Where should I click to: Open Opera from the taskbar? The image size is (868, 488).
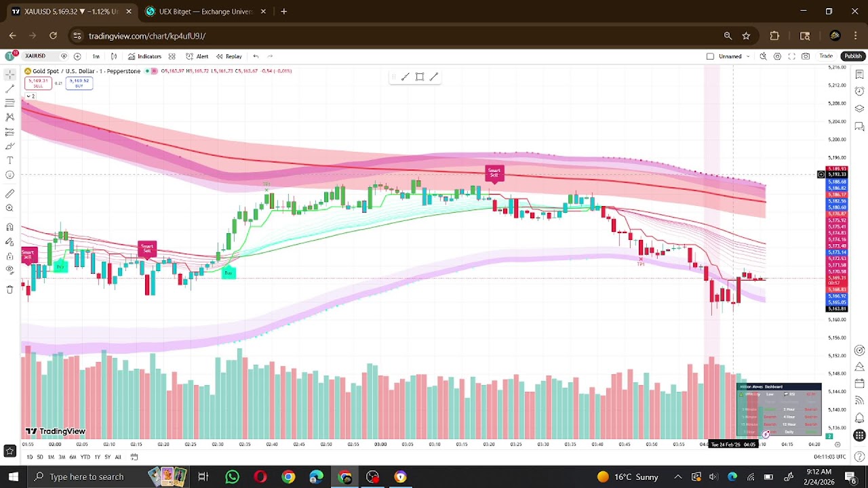tap(260, 476)
